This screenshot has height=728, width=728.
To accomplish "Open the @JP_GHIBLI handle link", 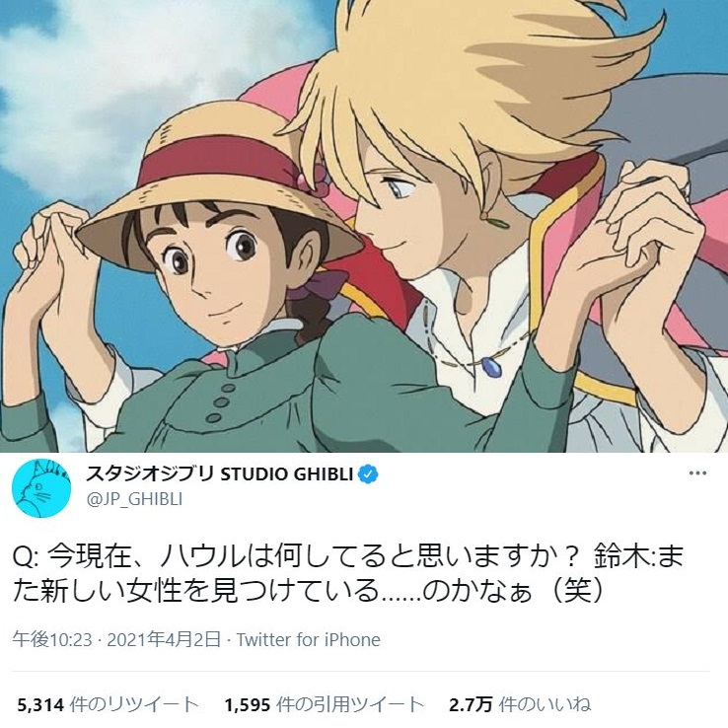I will pyautogui.click(x=134, y=499).
